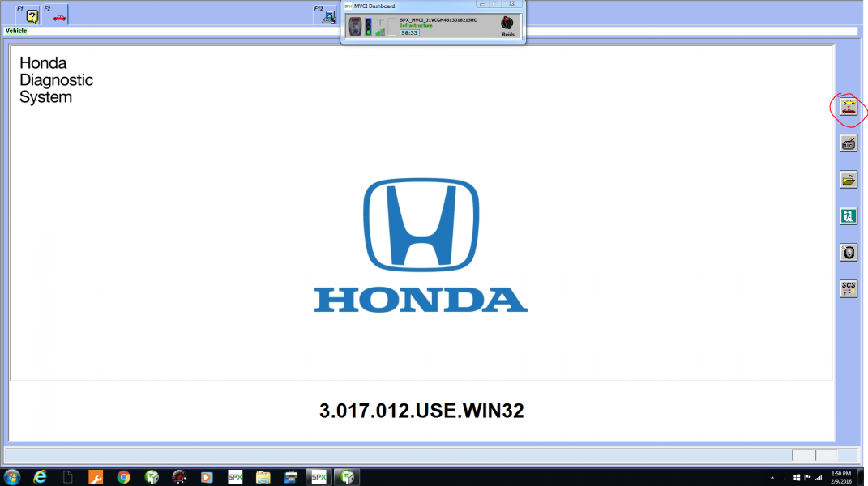The image size is (868, 486).
Task: Click the 58:33 timer in MVCI Dashboard
Action: tap(409, 32)
